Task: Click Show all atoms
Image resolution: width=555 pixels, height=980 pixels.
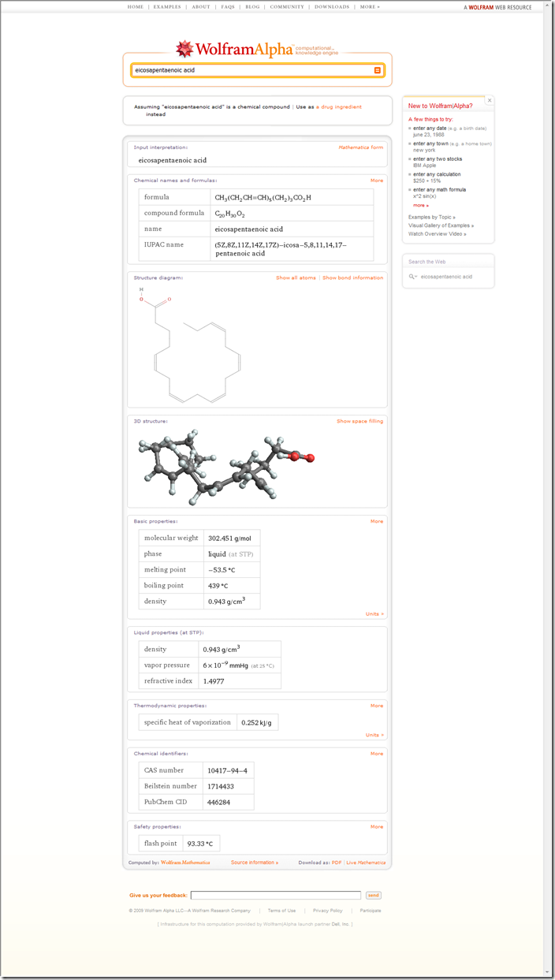Action: 296,278
